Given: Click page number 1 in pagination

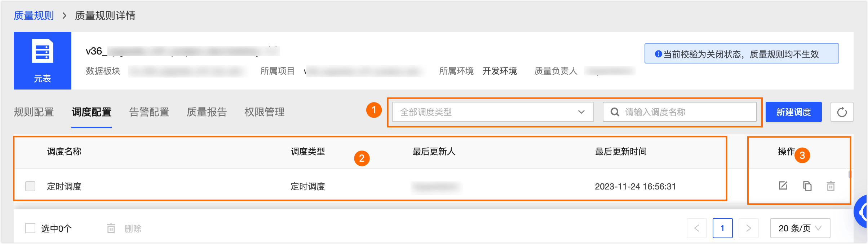Looking at the screenshot, I should pyautogui.click(x=722, y=228).
